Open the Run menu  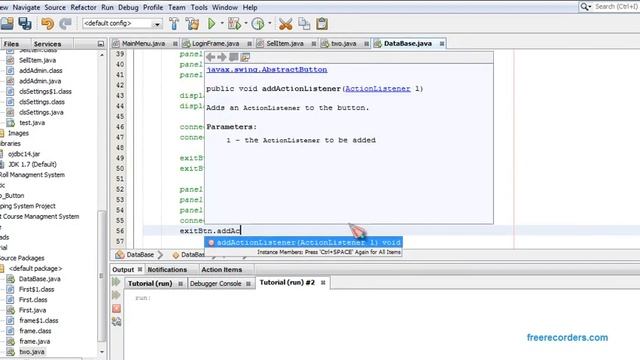[x=107, y=7]
